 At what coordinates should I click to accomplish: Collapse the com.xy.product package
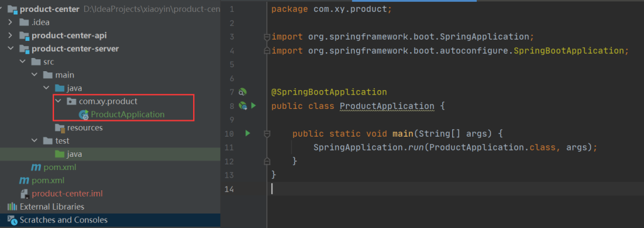click(58, 101)
